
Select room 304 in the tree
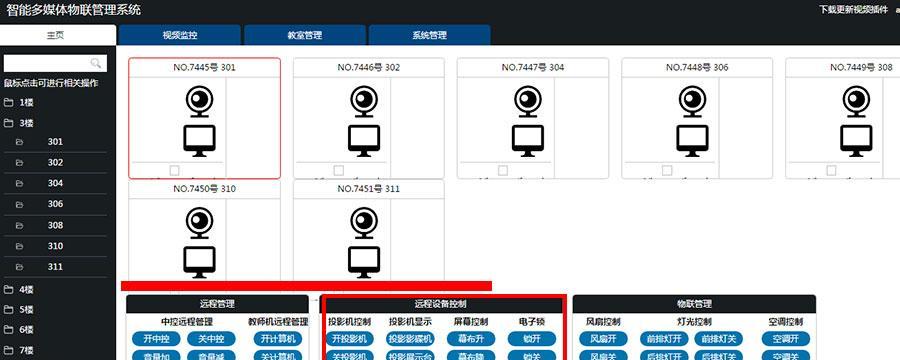click(55, 183)
